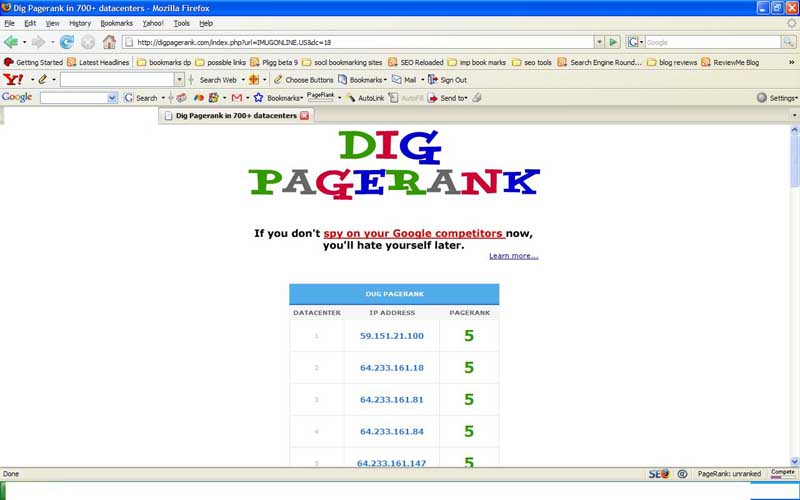Viewport: 800px width, 500px height.
Task: Focus the Yahoo toolbar search field
Action: [x=117, y=80]
